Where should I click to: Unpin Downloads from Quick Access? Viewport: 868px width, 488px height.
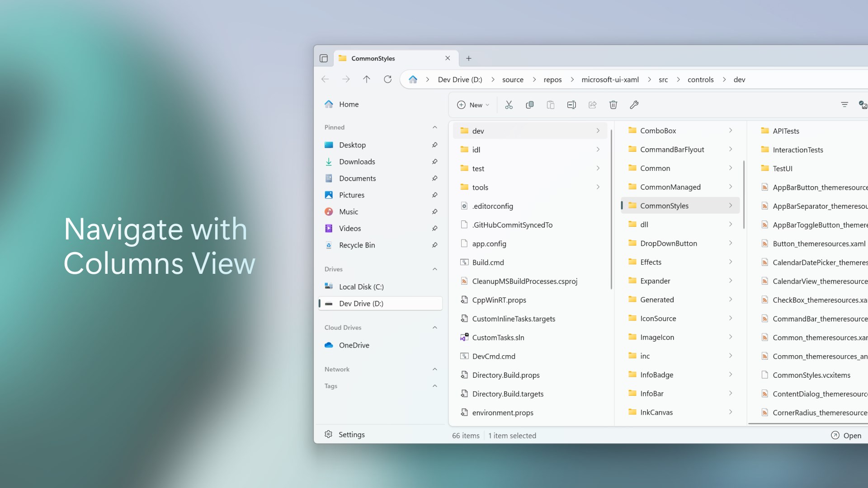point(434,161)
